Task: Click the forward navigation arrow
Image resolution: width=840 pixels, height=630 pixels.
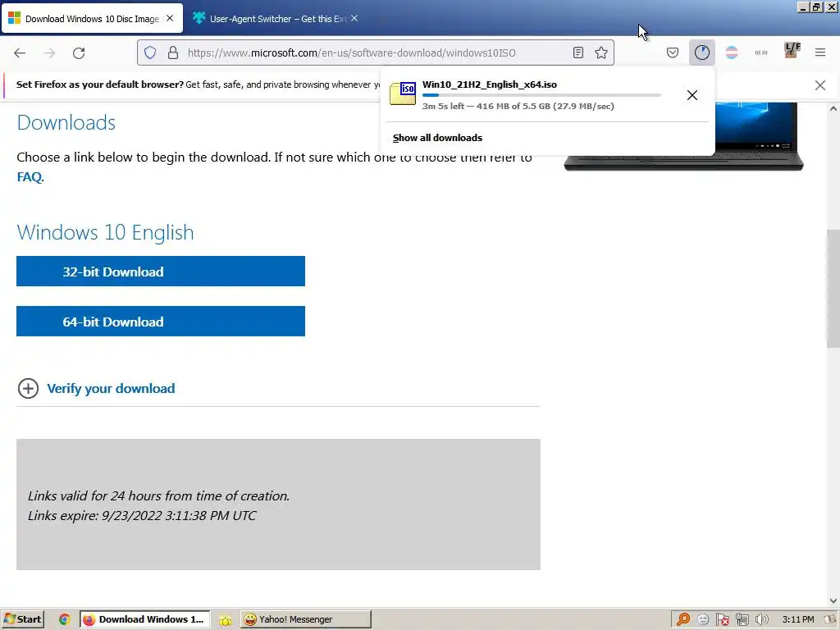Action: point(49,52)
